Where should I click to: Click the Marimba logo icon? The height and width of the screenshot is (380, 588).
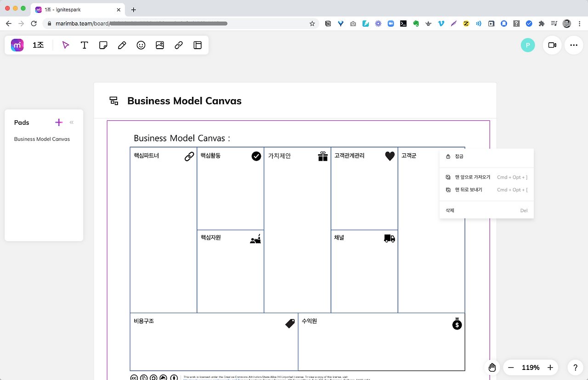click(17, 45)
